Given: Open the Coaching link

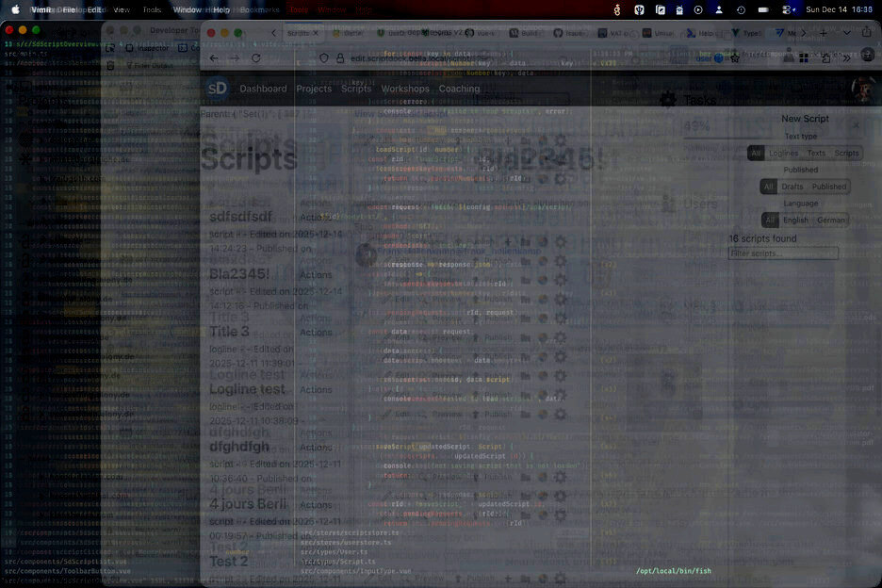Looking at the screenshot, I should pyautogui.click(x=459, y=89).
